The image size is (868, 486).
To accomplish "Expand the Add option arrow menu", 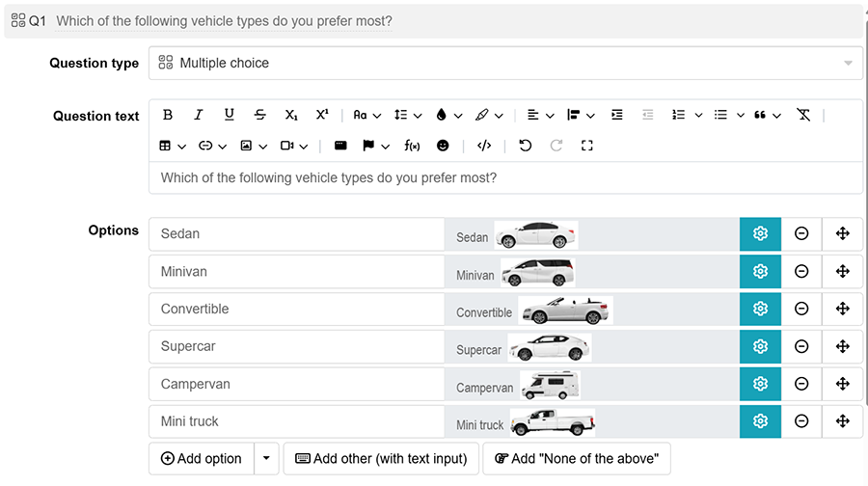I will pyautogui.click(x=266, y=458).
